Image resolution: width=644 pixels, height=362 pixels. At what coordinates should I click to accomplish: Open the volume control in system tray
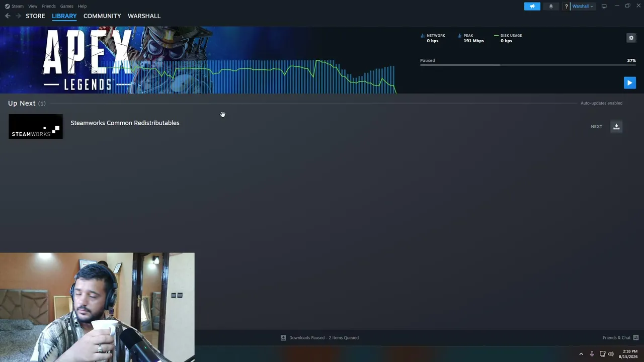pyautogui.click(x=611, y=354)
